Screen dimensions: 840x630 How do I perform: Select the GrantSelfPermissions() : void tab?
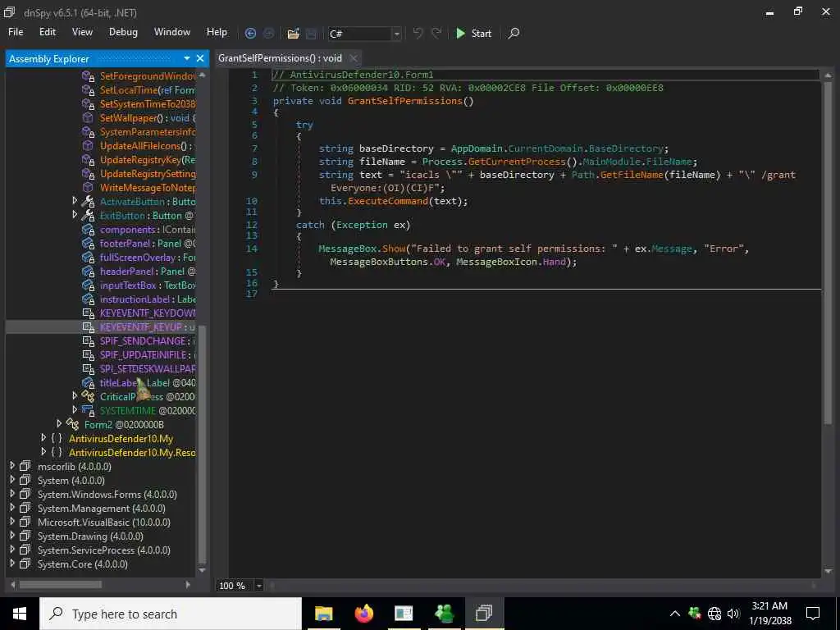280,58
